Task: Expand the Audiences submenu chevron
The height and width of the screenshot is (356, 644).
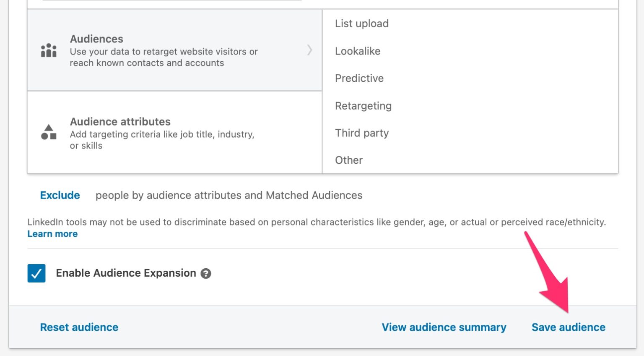Action: pos(309,50)
